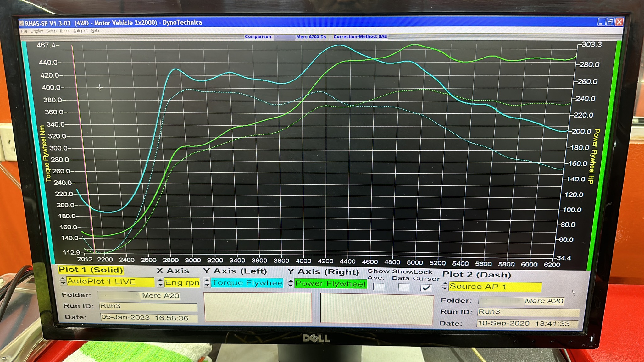Viewport: 644px width, 362px height.
Task: Click the Plot 2 (Dash) label
Action: click(476, 274)
